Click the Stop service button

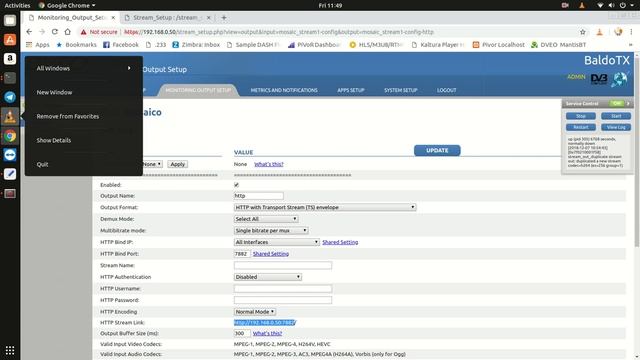(580, 116)
